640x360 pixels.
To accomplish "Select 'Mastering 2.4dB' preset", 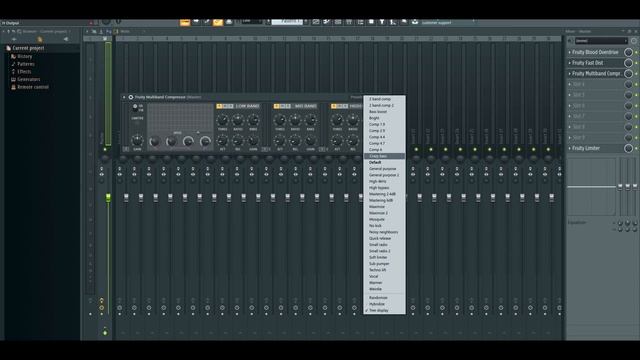I will 382,194.
